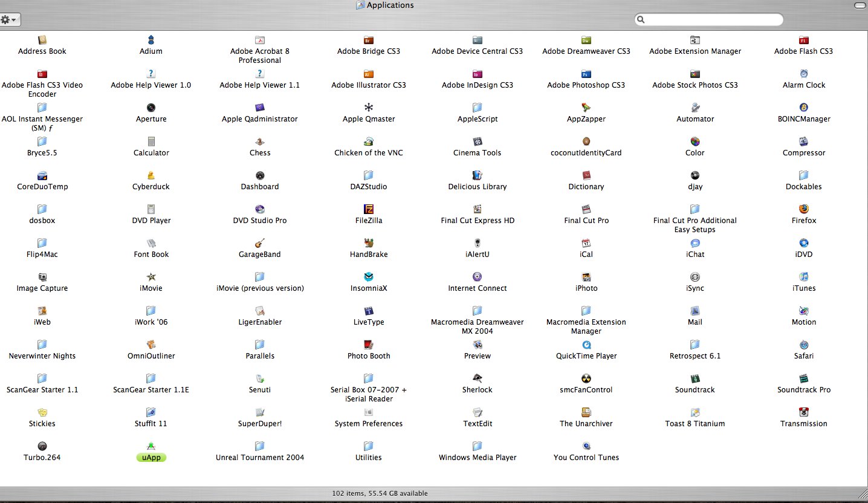Image resolution: width=868 pixels, height=503 pixels.
Task: Select the You Control Tunes icon
Action: [x=586, y=446]
